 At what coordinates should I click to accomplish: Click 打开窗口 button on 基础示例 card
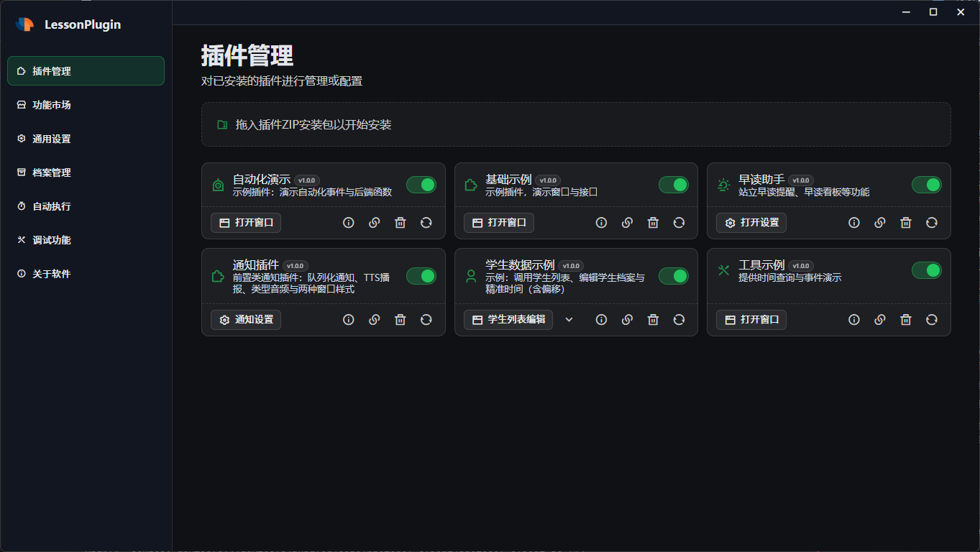(x=499, y=223)
